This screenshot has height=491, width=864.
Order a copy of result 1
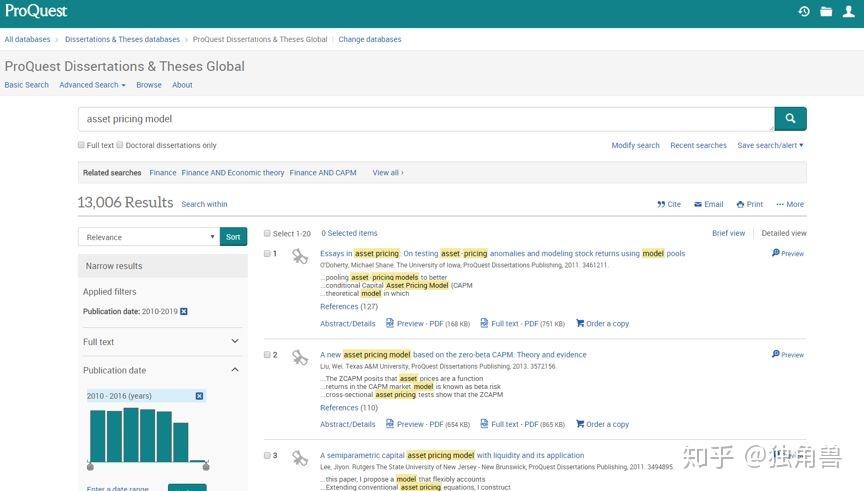tap(602, 323)
